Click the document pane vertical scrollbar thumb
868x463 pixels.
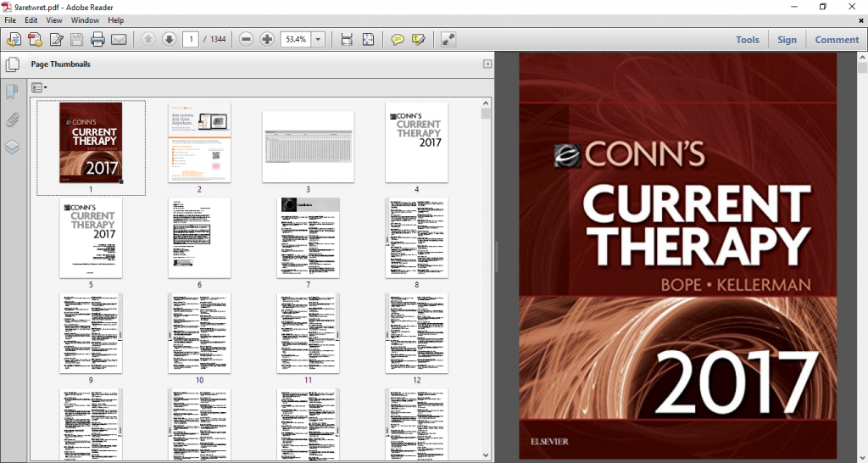[x=862, y=68]
